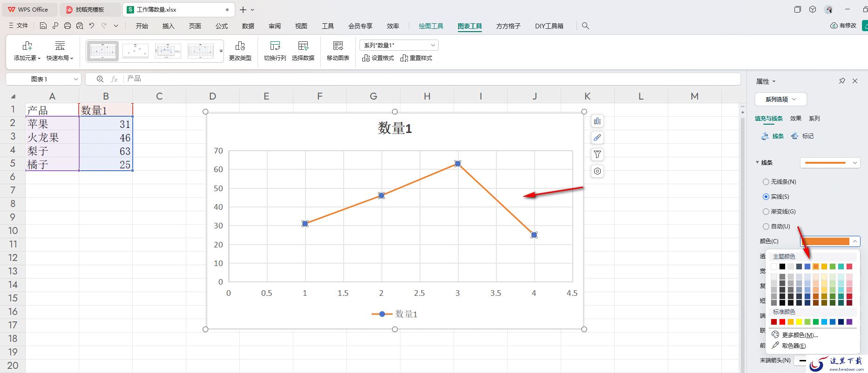Open the Name Box dropdown showing 图表 1
Viewport: 868px width, 373px height.
pos(76,79)
